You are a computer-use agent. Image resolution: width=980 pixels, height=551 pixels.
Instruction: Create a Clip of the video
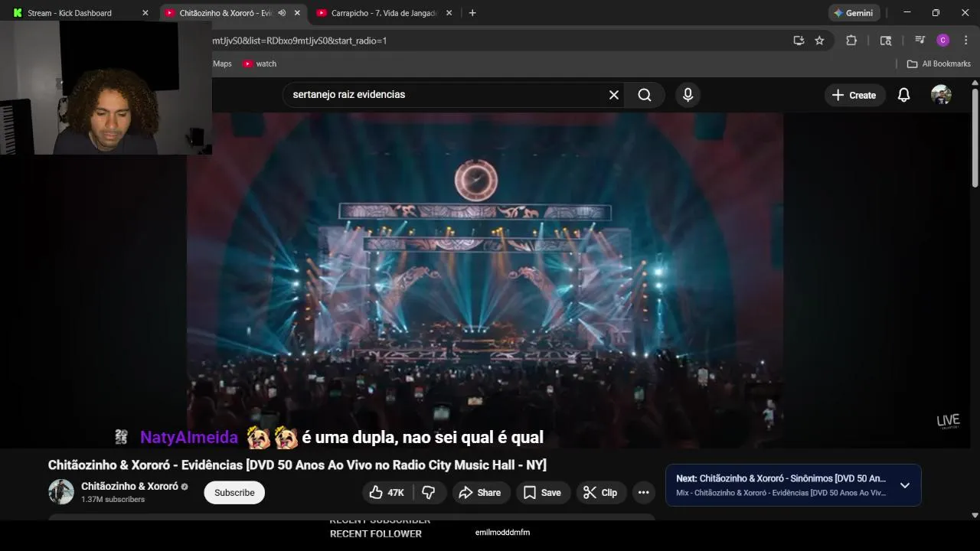pos(600,493)
